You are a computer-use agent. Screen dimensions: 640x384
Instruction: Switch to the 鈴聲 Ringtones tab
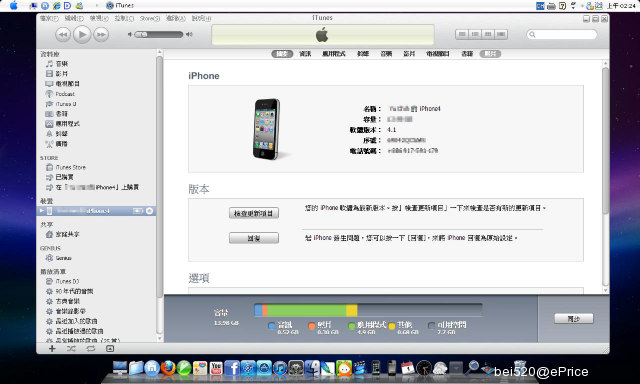point(363,54)
